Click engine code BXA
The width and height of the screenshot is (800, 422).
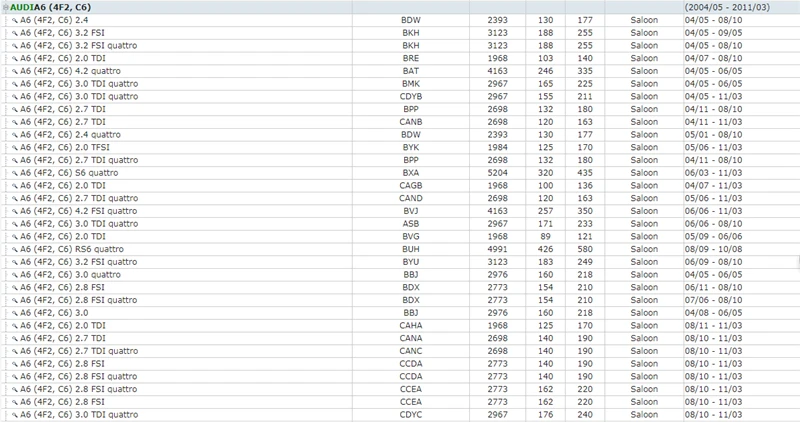point(411,173)
